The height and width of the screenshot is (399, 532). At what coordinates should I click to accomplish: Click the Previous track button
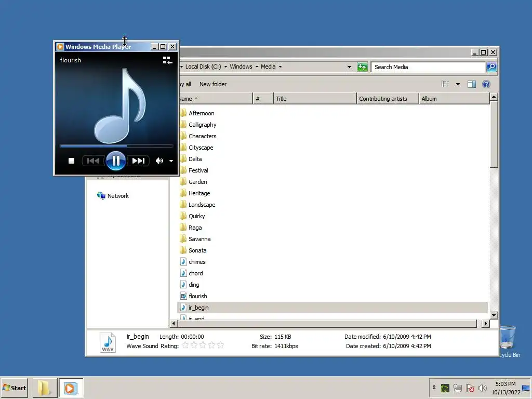pyautogui.click(x=93, y=161)
